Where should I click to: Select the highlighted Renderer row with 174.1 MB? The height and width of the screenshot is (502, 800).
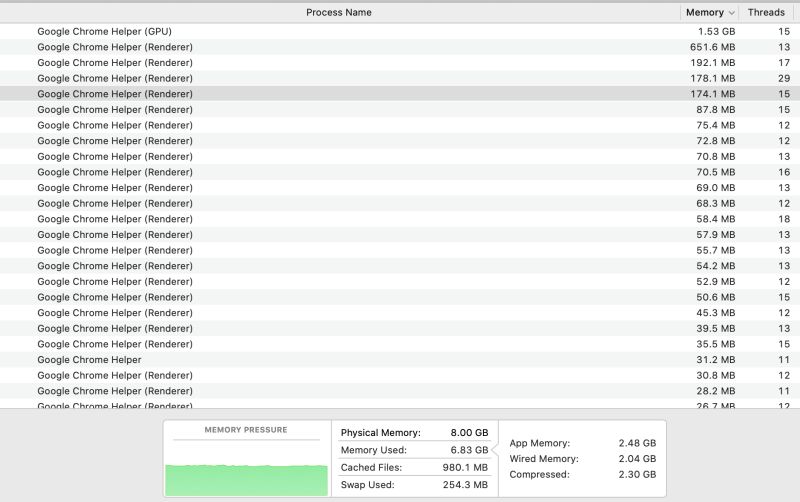(400, 94)
